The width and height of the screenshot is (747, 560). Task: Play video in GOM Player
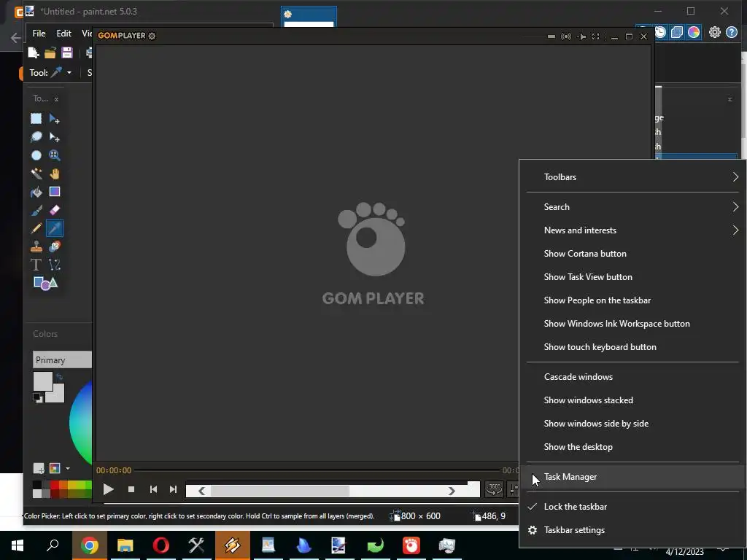coord(108,489)
